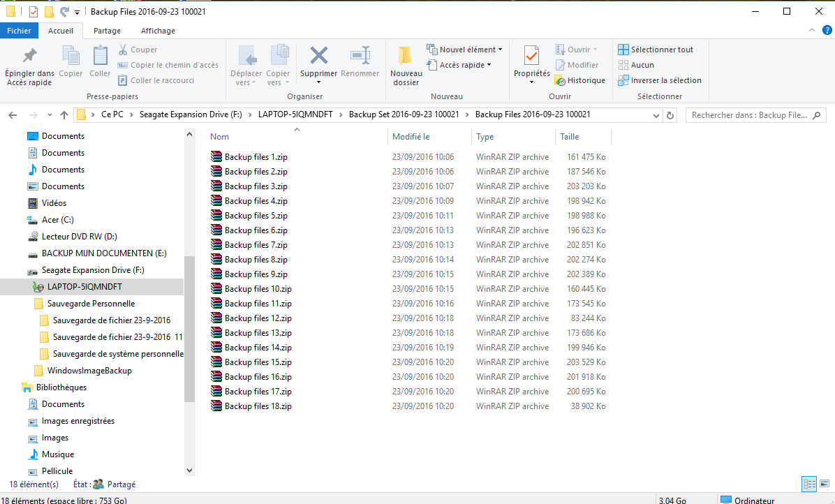Click the Supprimer delete icon
Screen dimensions: 835x504
318,56
